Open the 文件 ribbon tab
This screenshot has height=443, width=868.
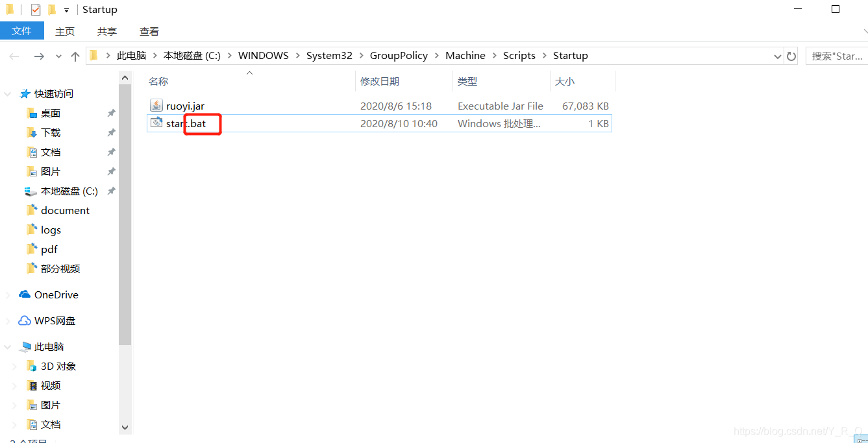click(22, 30)
